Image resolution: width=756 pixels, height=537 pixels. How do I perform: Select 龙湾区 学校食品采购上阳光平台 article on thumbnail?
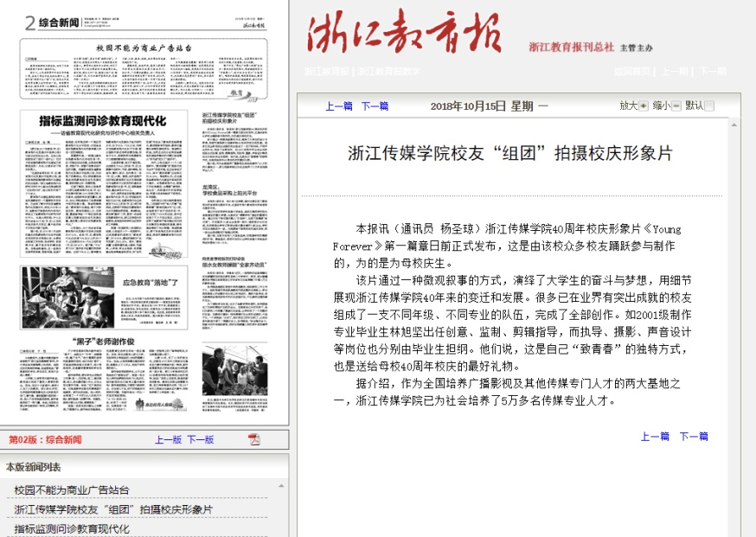234,214
